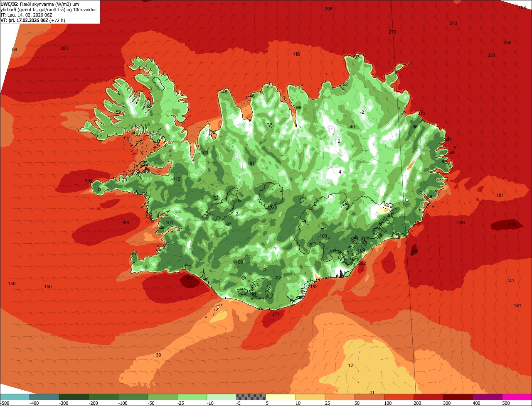The image size is (532, 406).
Task: Select the value 4 in the highlands
Action: (340, 172)
